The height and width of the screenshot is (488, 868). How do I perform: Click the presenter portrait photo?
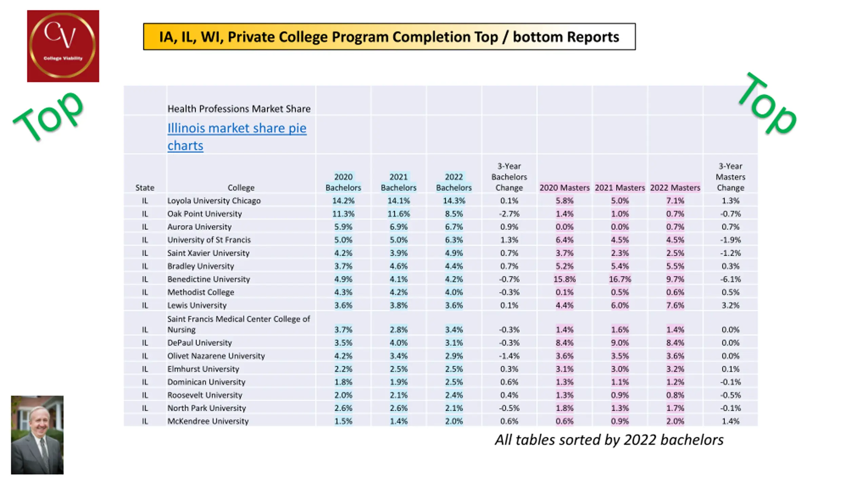[x=37, y=435]
